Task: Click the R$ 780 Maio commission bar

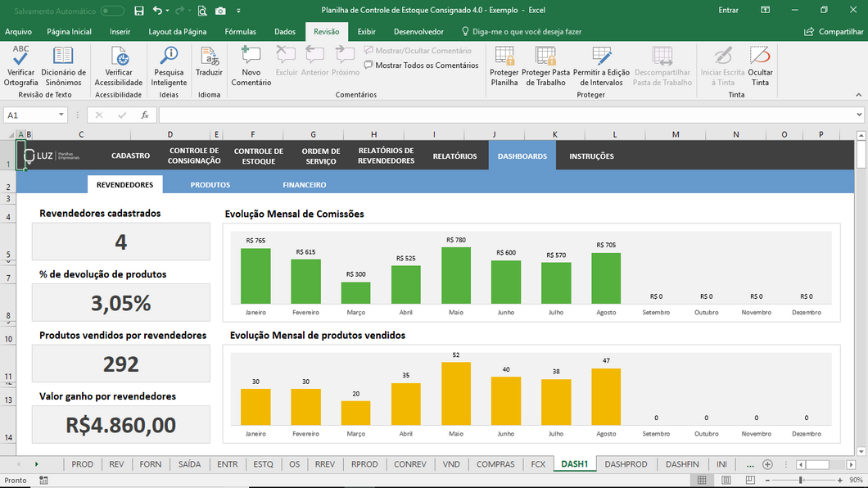Action: (456, 276)
